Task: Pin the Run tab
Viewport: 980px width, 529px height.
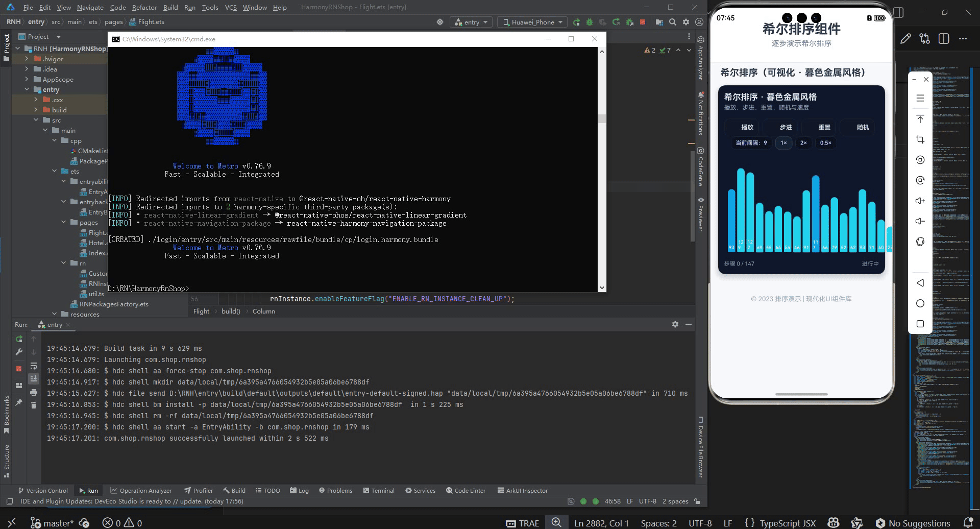Action: [19, 402]
